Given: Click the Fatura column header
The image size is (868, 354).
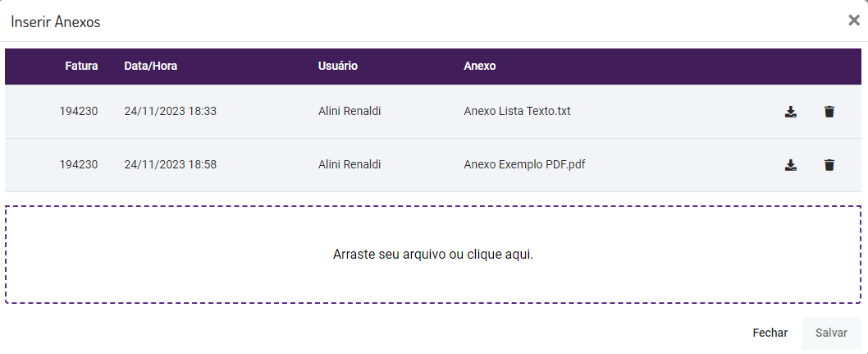Looking at the screenshot, I should [81, 66].
